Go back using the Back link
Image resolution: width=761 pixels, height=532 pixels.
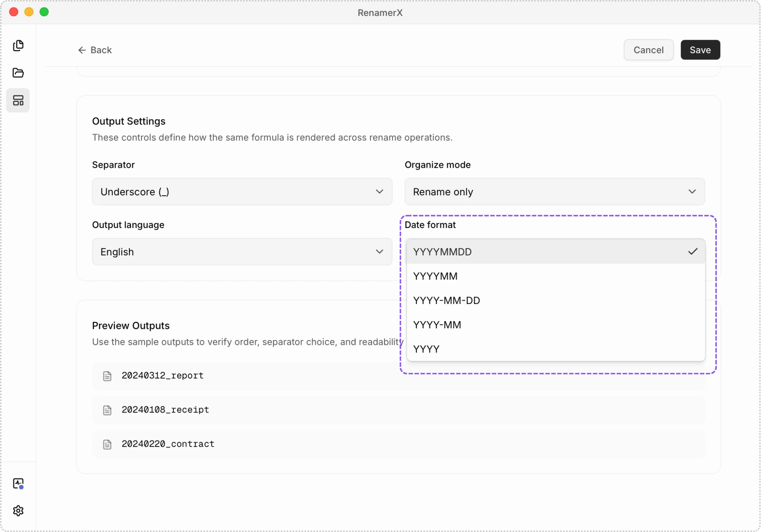coord(95,50)
